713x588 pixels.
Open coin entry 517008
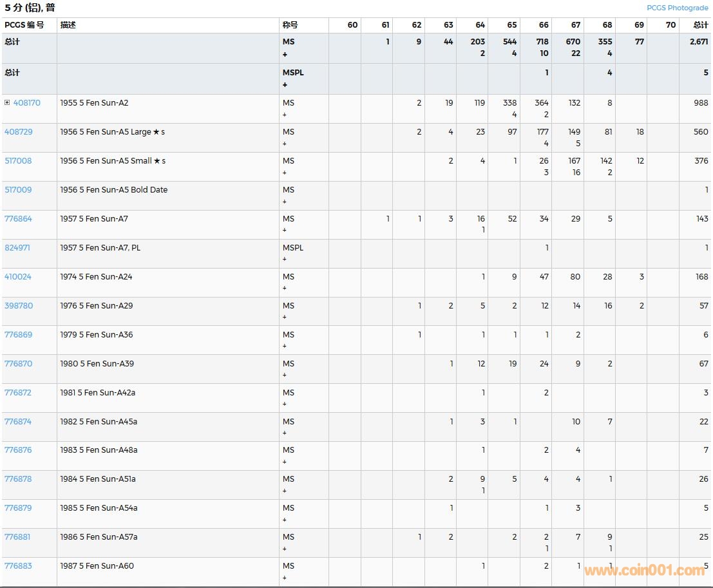(x=18, y=161)
